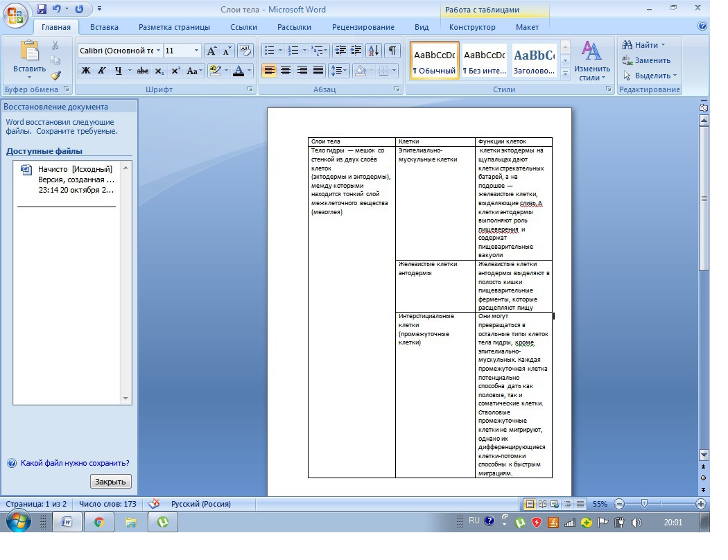Viewport: 728px width, 560px height.
Task: Select recovered file Начисто [Исходный]
Action: (x=67, y=180)
